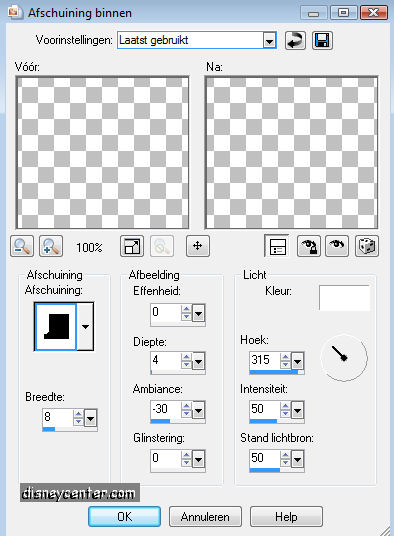
Task: Click the Ambiance value field
Action: (x=165, y=410)
